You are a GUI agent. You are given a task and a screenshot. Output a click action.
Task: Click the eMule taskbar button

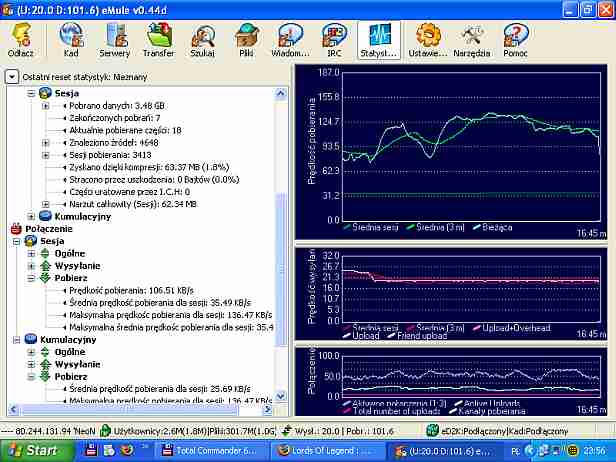[442, 451]
